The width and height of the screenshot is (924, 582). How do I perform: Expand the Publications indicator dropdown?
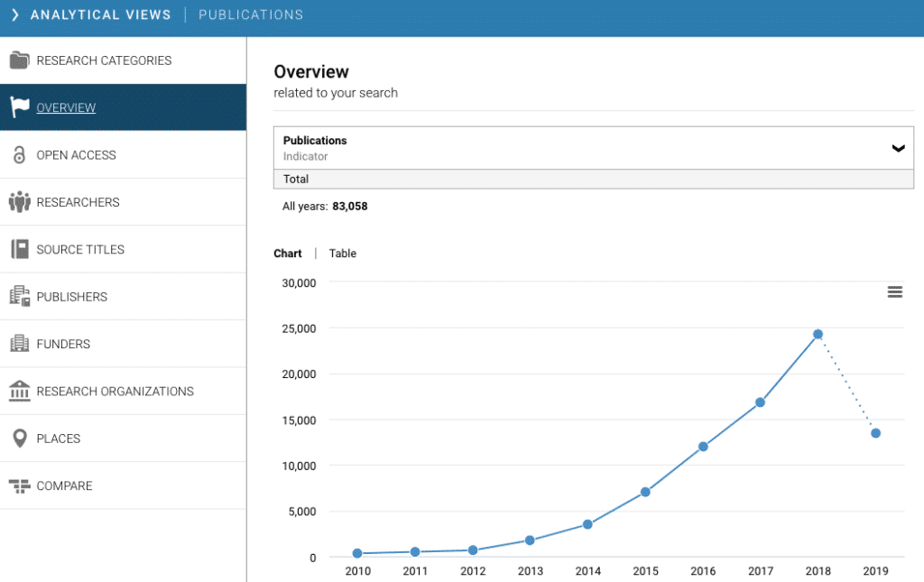pyautogui.click(x=897, y=148)
